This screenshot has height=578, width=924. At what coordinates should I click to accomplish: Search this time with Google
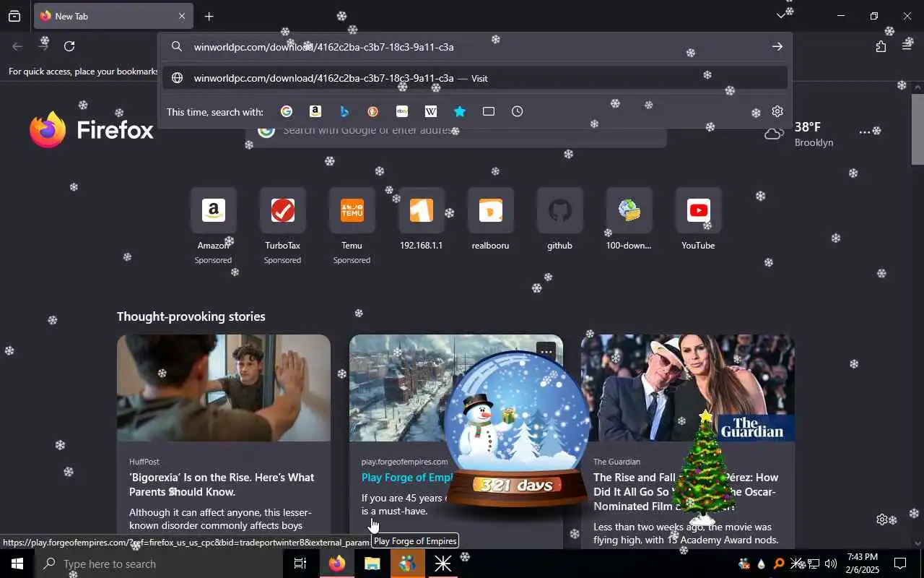(287, 111)
